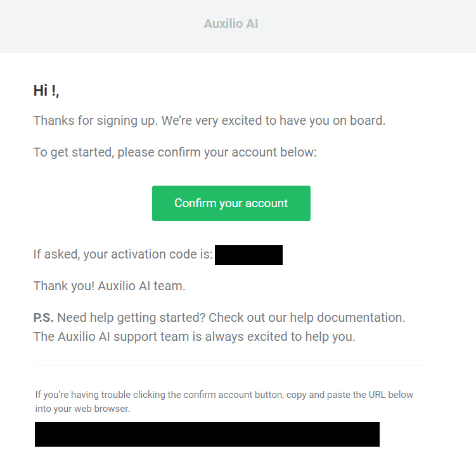The width and height of the screenshot is (476, 460).
Task: Click the 'Hi !,' greeting heading
Action: (x=46, y=91)
